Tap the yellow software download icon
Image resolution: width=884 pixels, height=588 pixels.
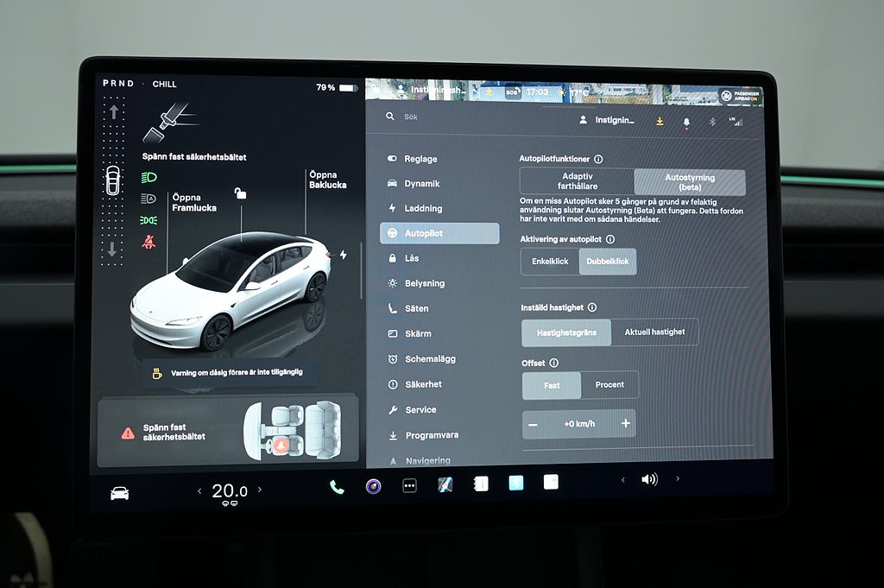pos(660,122)
